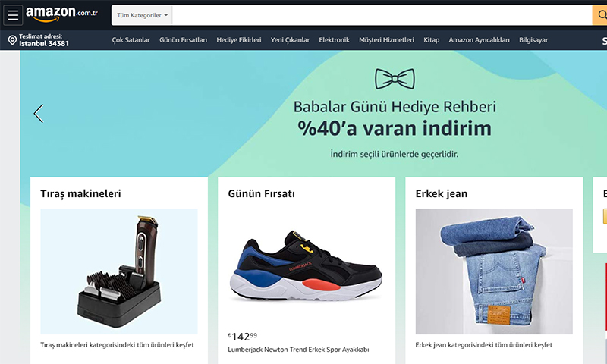
Task: Click the bow tie banner icon
Action: 395,79
